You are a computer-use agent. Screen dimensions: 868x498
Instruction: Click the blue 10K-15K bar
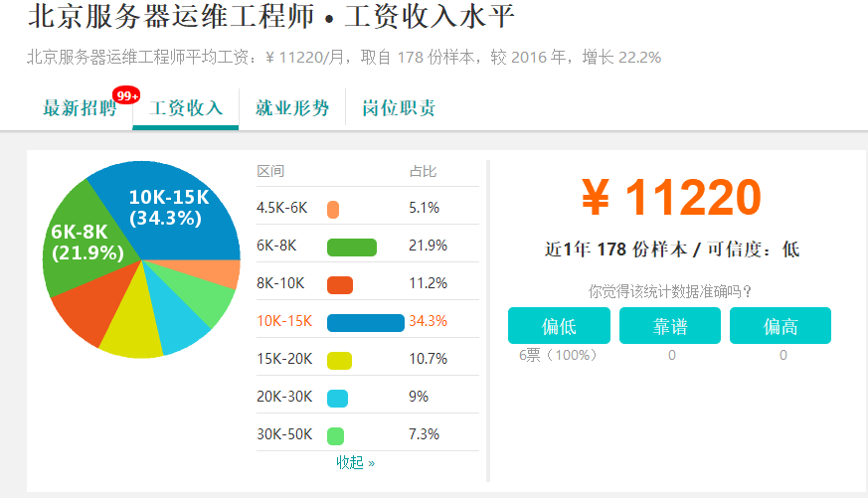click(x=365, y=323)
